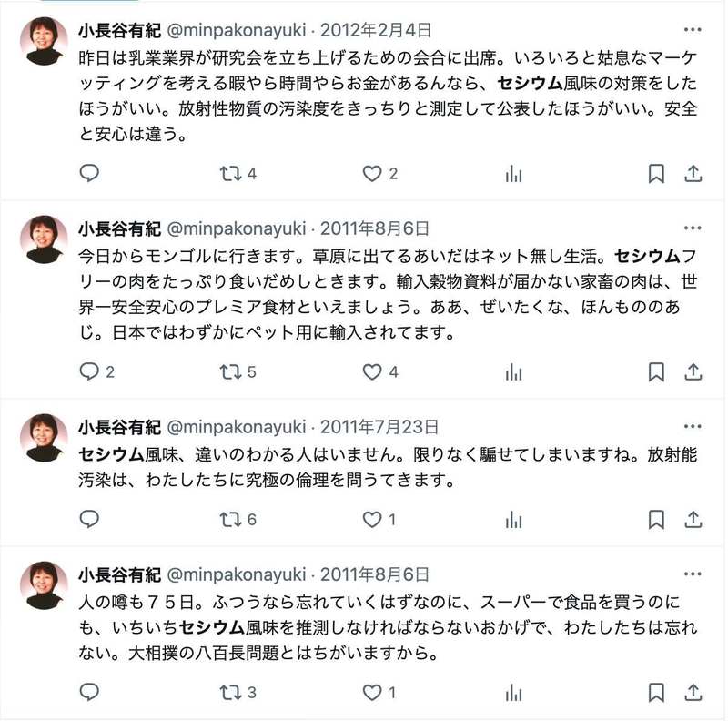Like the Mongolia tweet with 4 likes
Viewport: 728px width, 721px height.
click(x=372, y=371)
